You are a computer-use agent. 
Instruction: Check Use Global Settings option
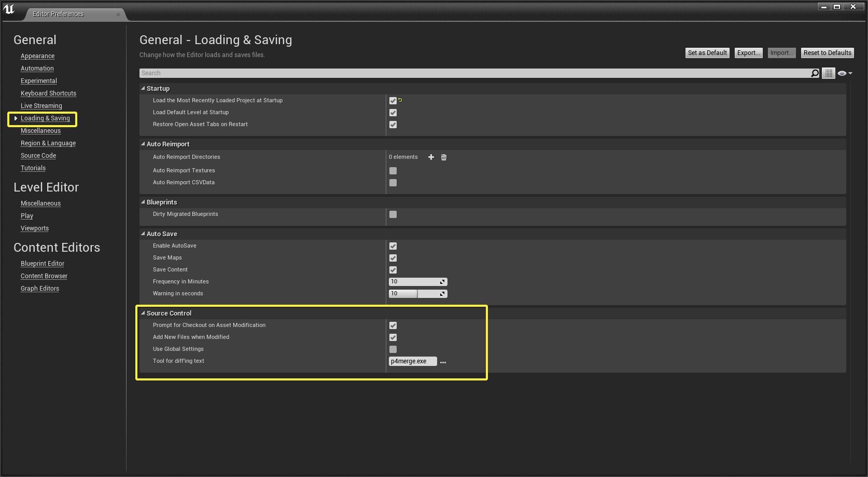coord(393,349)
